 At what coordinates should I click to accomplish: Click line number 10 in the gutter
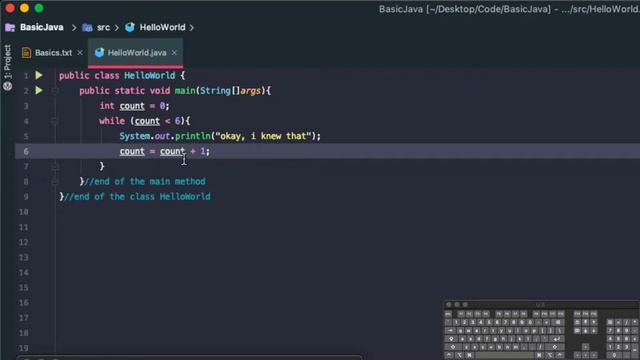point(24,212)
